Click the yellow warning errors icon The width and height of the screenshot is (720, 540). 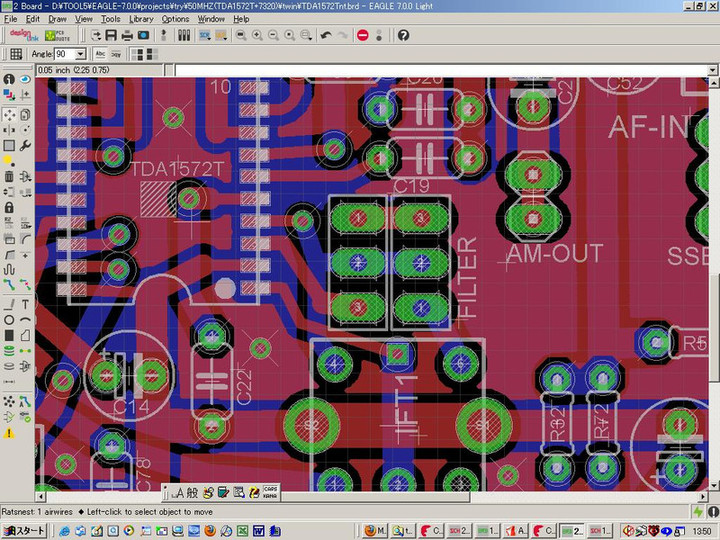(x=9, y=433)
